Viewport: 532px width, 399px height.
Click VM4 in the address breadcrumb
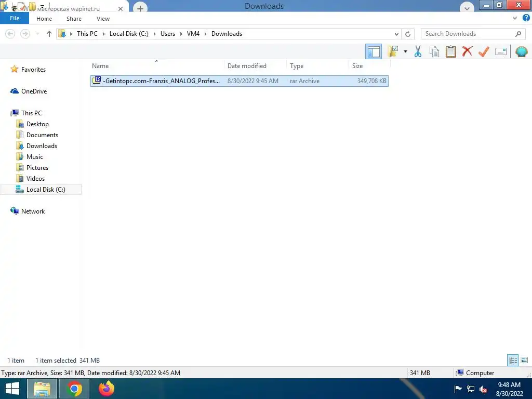(193, 34)
